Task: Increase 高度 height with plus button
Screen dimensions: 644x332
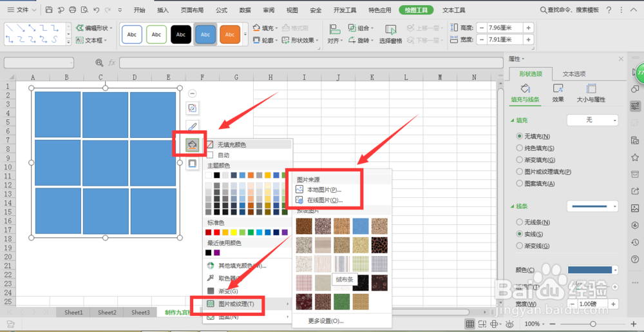Action: tap(529, 28)
